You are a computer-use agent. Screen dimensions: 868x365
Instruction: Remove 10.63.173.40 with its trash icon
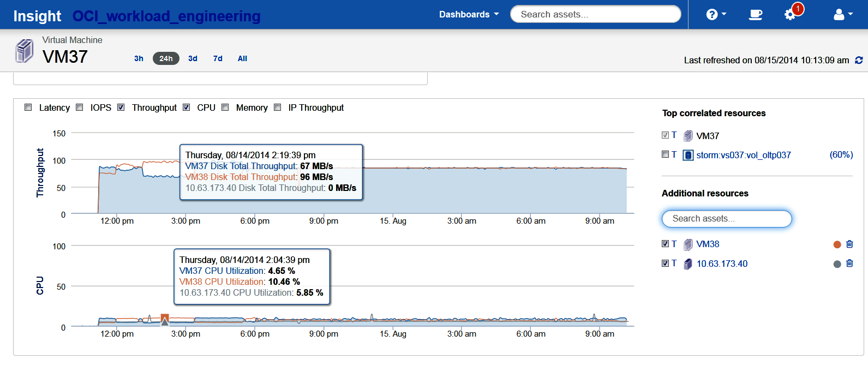click(849, 264)
